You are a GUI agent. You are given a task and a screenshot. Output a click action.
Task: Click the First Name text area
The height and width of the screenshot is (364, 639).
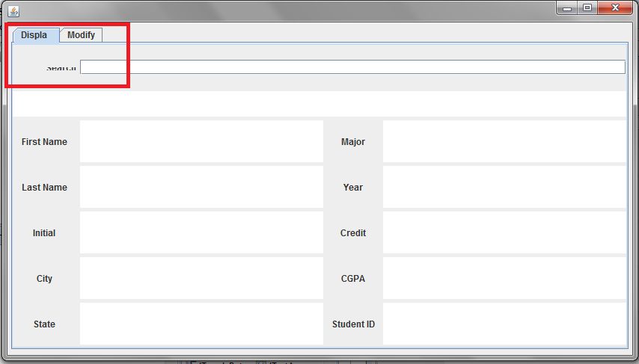click(201, 141)
